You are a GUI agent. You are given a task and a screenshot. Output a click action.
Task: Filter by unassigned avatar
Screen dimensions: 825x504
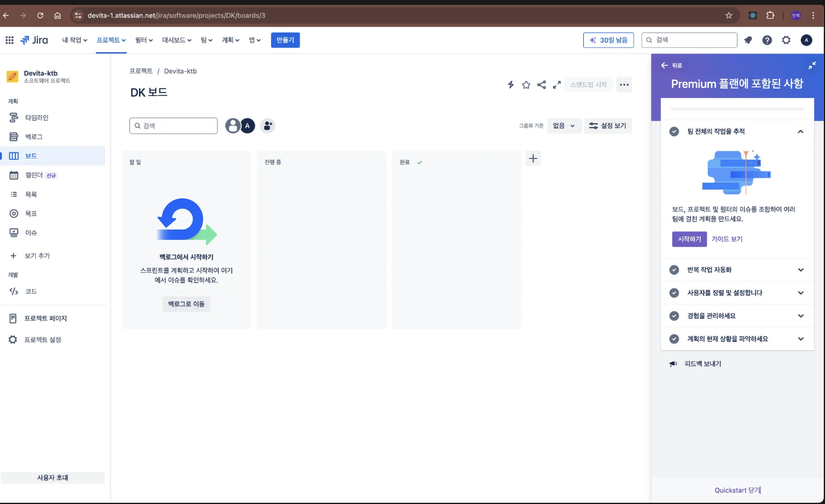click(232, 126)
